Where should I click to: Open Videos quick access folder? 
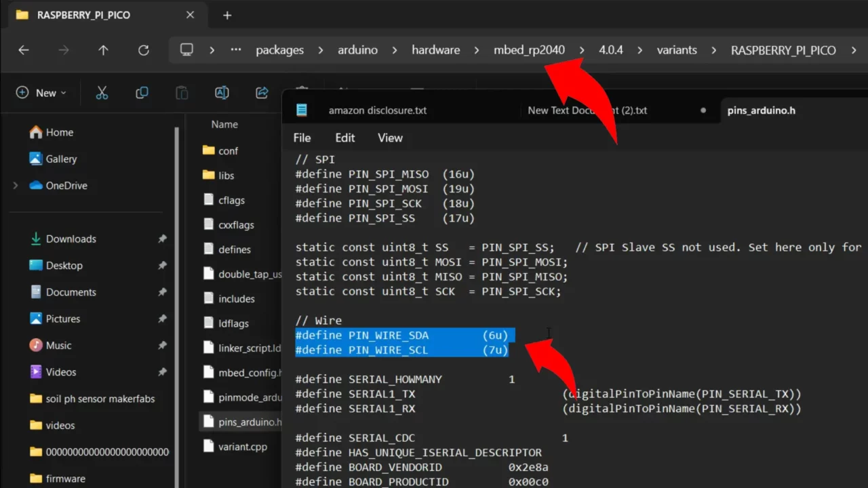(53, 372)
